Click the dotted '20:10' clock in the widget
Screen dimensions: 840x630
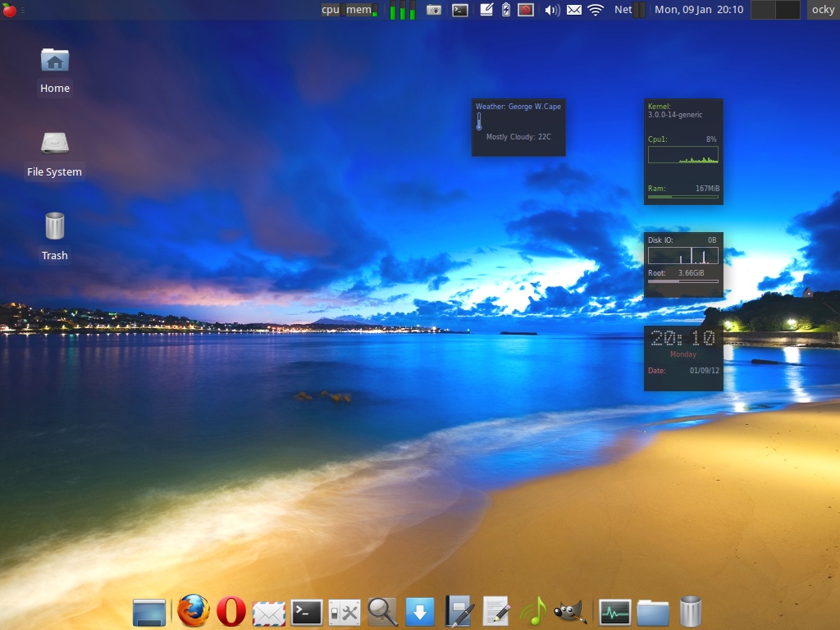pyautogui.click(x=682, y=338)
